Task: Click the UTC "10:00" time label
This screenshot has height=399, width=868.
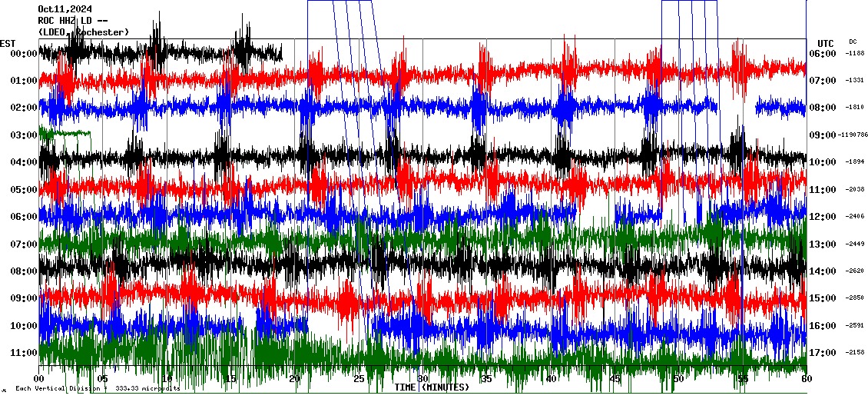Action: pyautogui.click(x=823, y=162)
